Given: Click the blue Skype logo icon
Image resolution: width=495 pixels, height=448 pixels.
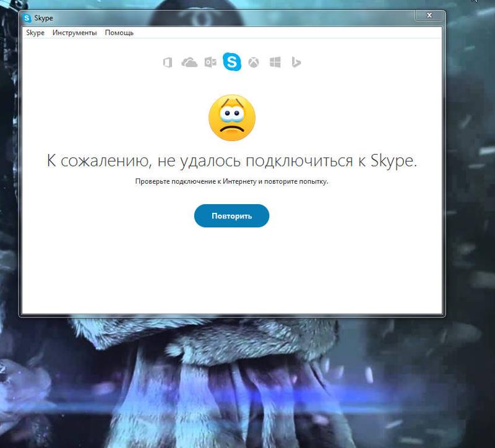Looking at the screenshot, I should 231,61.
